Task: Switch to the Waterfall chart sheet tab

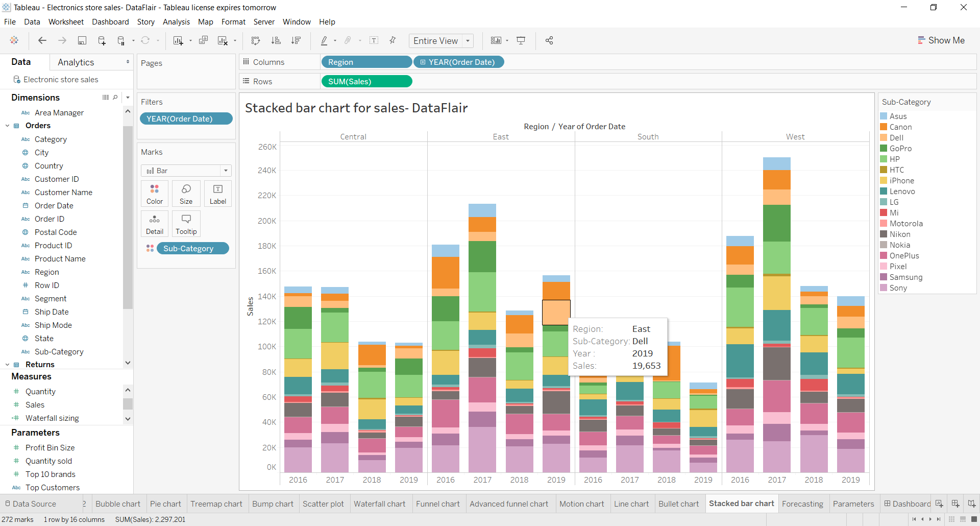Action: pos(379,504)
